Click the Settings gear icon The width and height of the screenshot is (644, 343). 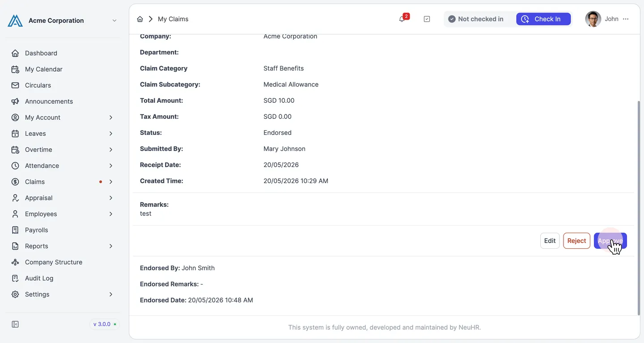[15, 294]
